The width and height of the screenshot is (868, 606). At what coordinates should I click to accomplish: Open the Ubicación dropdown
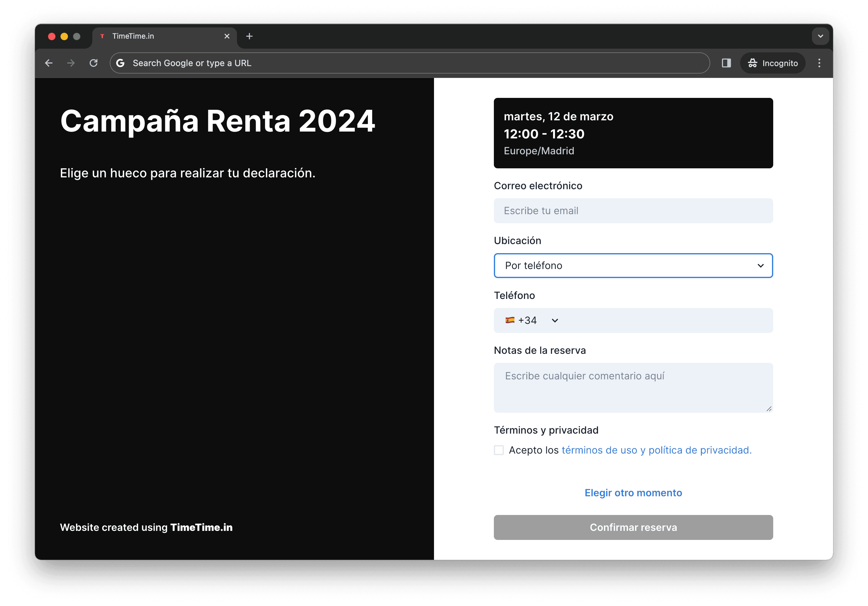point(633,266)
